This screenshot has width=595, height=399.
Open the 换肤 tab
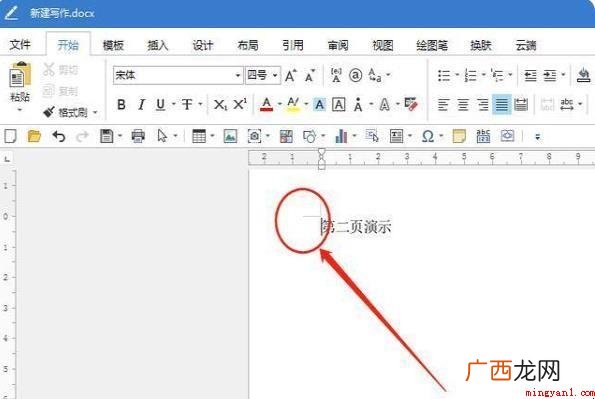481,45
